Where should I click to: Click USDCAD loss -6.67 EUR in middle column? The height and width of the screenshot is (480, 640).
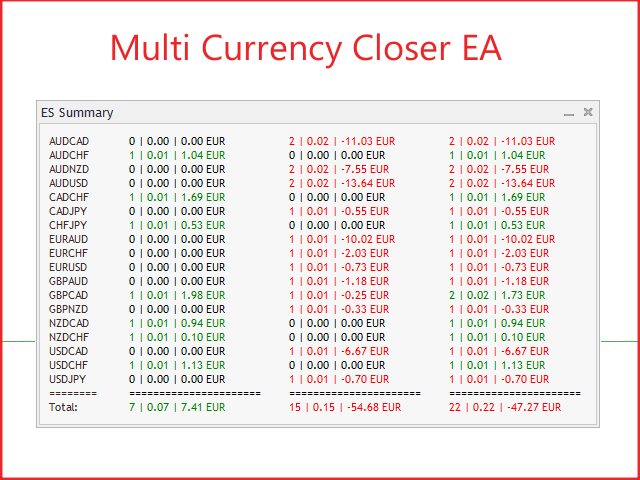365,351
